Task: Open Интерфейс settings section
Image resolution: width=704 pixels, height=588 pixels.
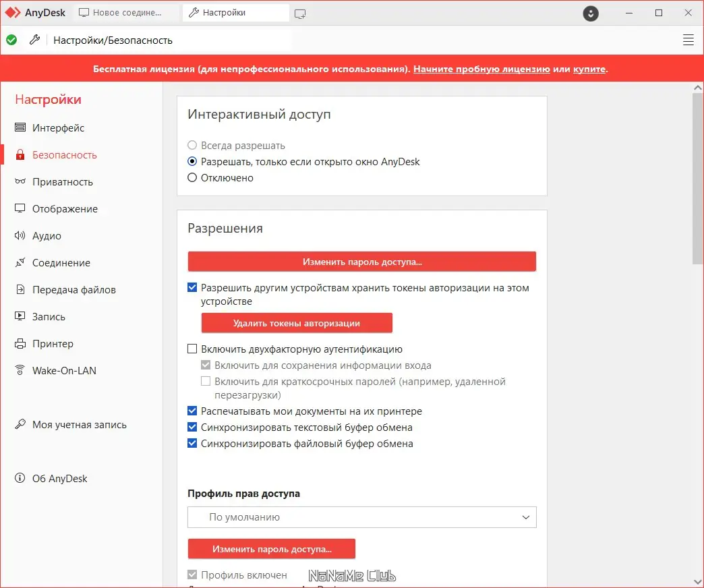Action: tap(59, 128)
